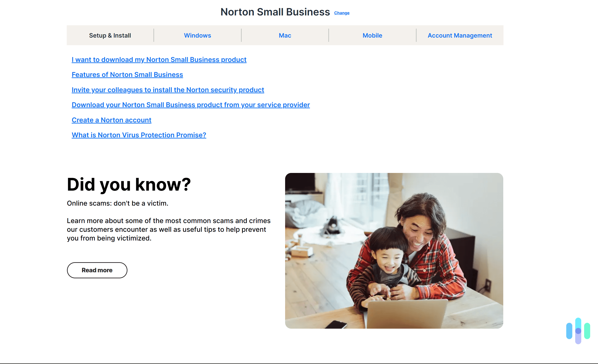
Task: Open 'What is Norton Virus Protection Promise?'
Action: pyautogui.click(x=139, y=135)
